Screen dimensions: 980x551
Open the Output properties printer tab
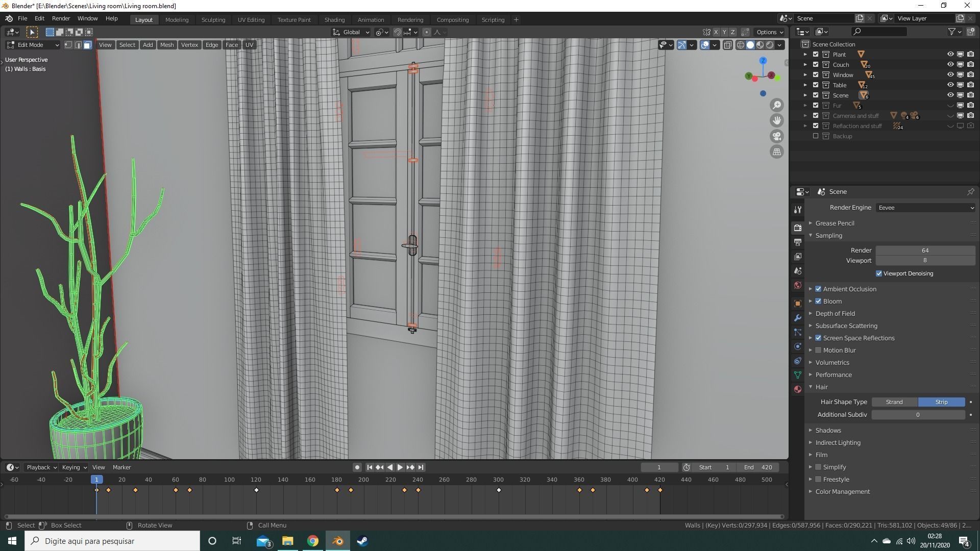click(x=798, y=242)
